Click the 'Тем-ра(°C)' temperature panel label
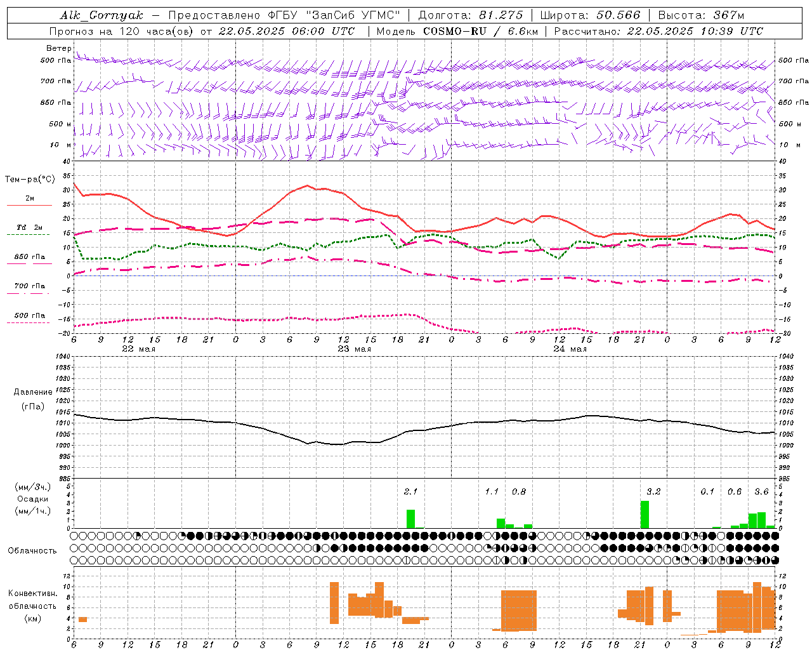 point(30,180)
